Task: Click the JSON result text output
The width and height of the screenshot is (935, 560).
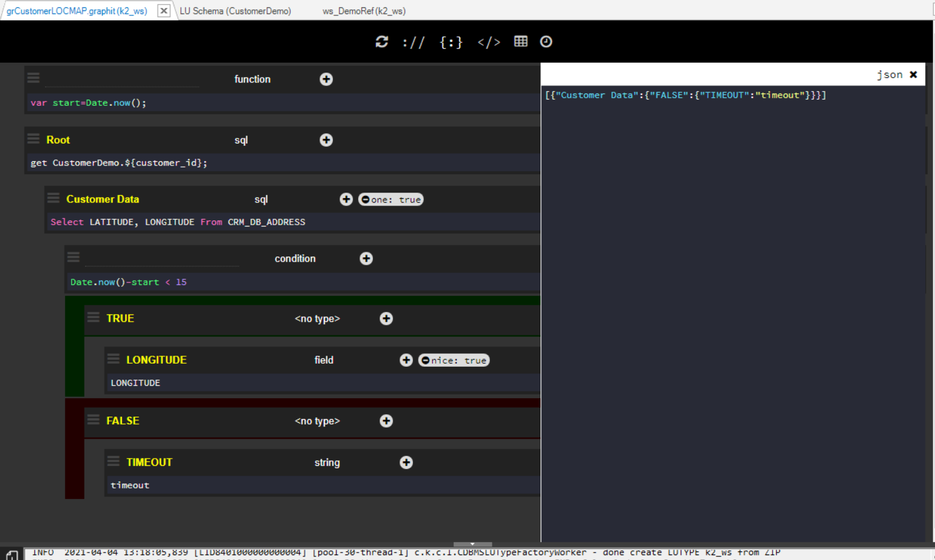Action: pyautogui.click(x=686, y=95)
